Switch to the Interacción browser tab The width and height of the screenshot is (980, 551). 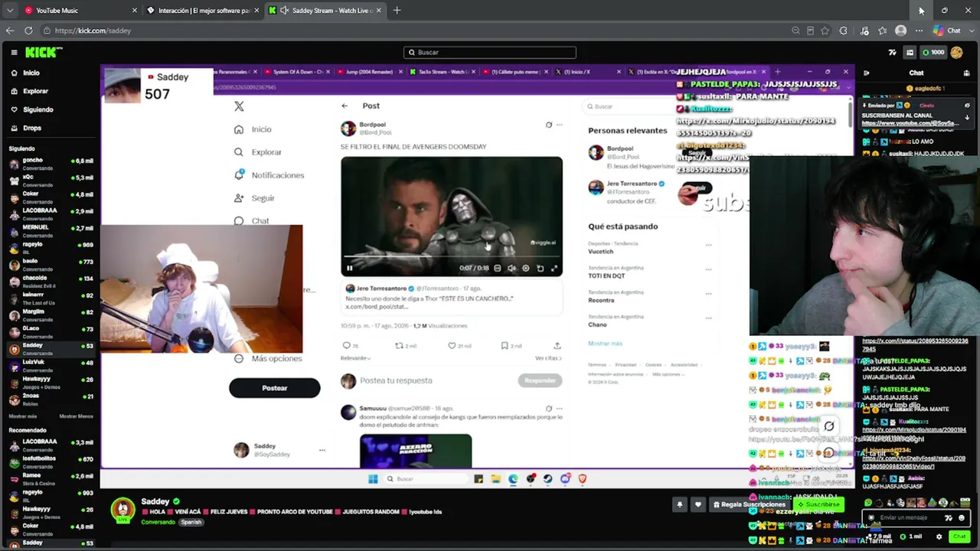203,11
